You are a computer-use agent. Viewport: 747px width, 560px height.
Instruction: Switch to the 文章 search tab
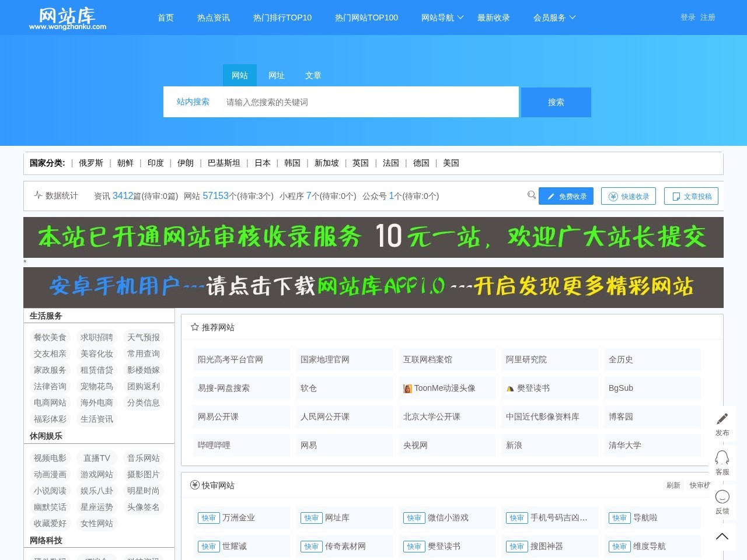[313, 75]
